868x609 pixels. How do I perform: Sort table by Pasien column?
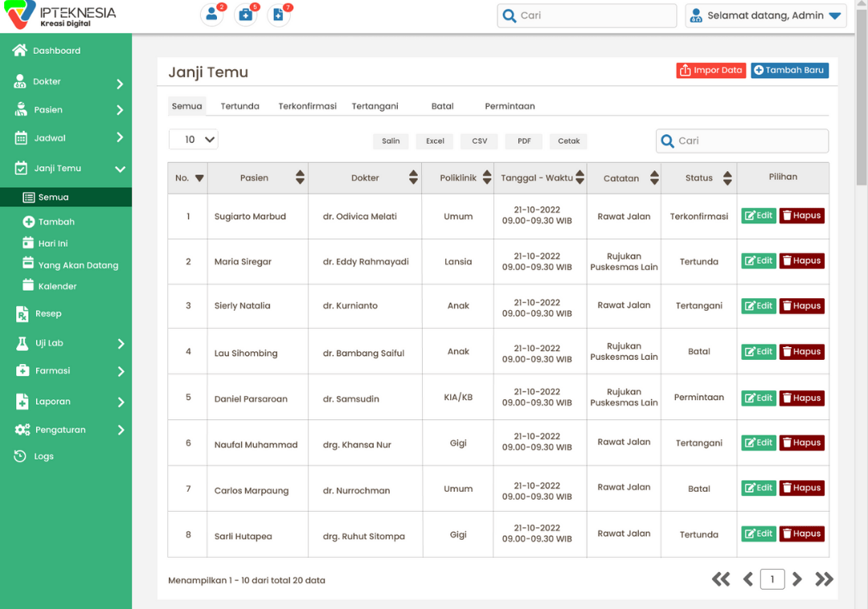click(x=300, y=178)
